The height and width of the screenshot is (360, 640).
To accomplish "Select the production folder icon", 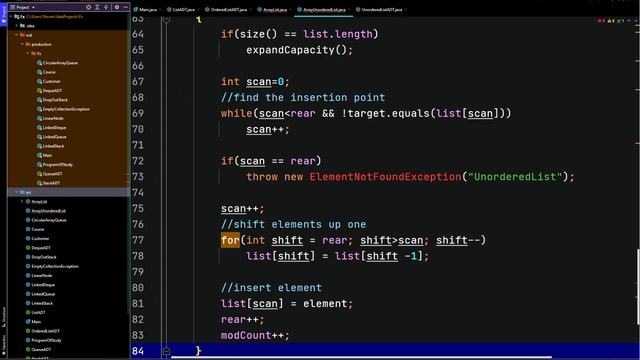I will click(28, 44).
